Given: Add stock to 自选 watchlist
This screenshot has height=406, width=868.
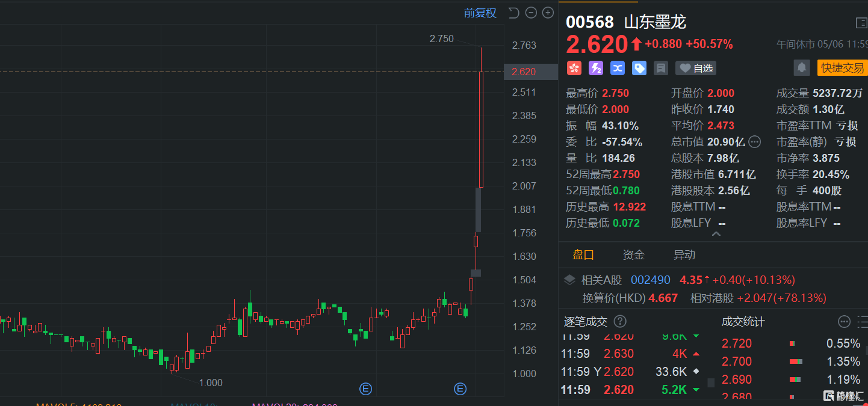Looking at the screenshot, I should click(696, 68).
